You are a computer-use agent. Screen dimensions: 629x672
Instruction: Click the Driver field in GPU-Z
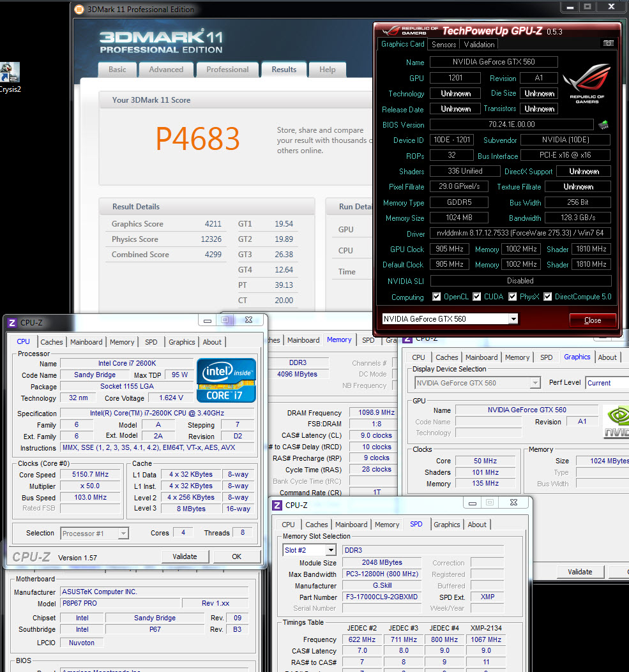(520, 233)
